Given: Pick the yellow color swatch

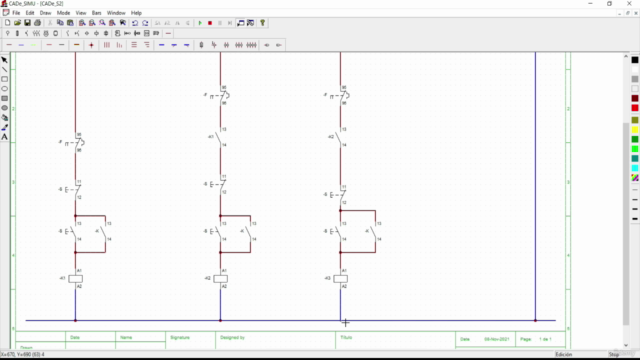Looking at the screenshot, I should 635,130.
